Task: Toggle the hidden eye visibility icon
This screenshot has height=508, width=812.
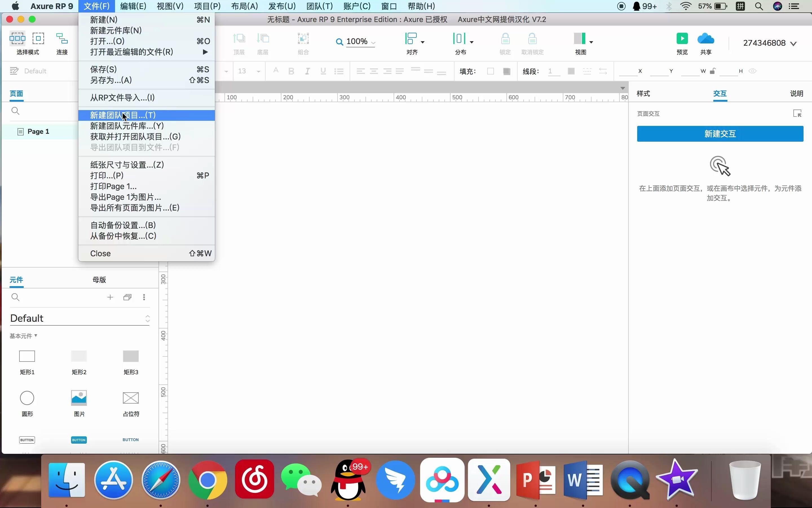Action: (x=753, y=71)
